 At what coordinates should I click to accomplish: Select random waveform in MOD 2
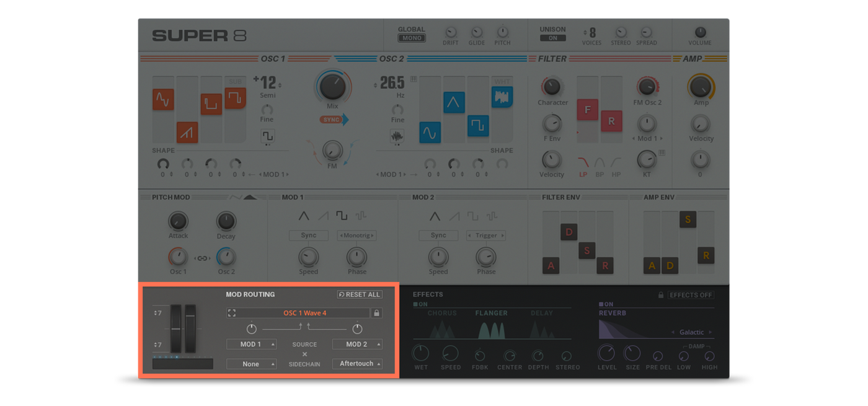point(492,216)
